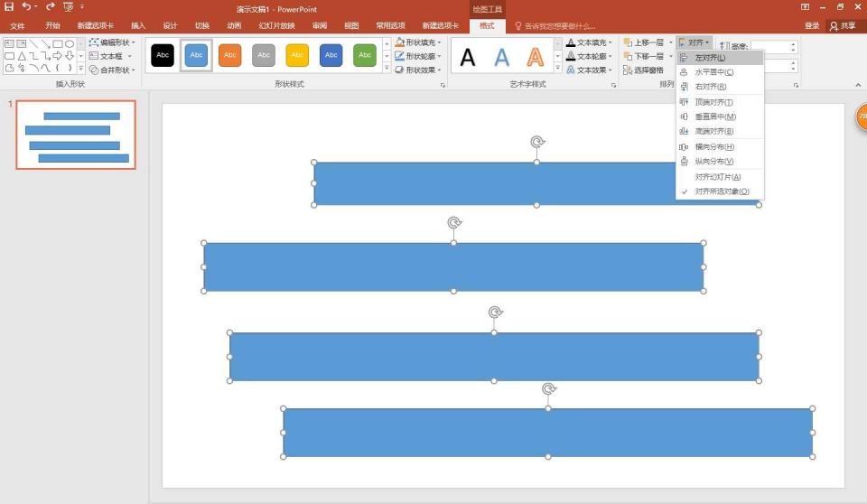Select the isosceles triangle shape
The image size is (867, 504).
tap(21, 56)
